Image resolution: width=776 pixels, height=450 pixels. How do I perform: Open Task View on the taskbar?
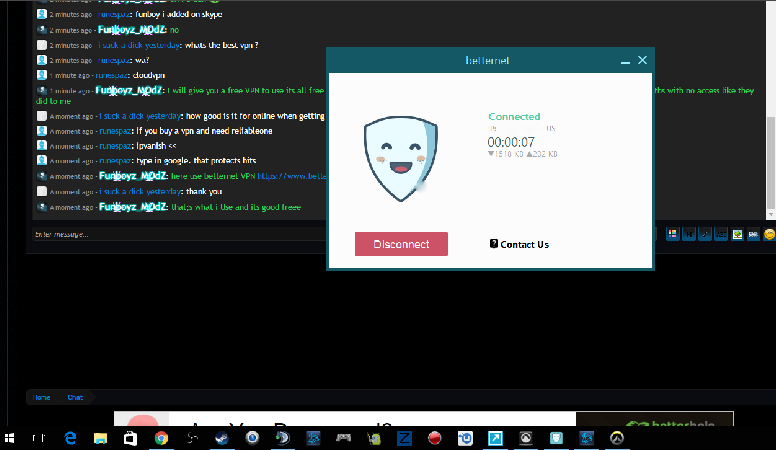39,438
